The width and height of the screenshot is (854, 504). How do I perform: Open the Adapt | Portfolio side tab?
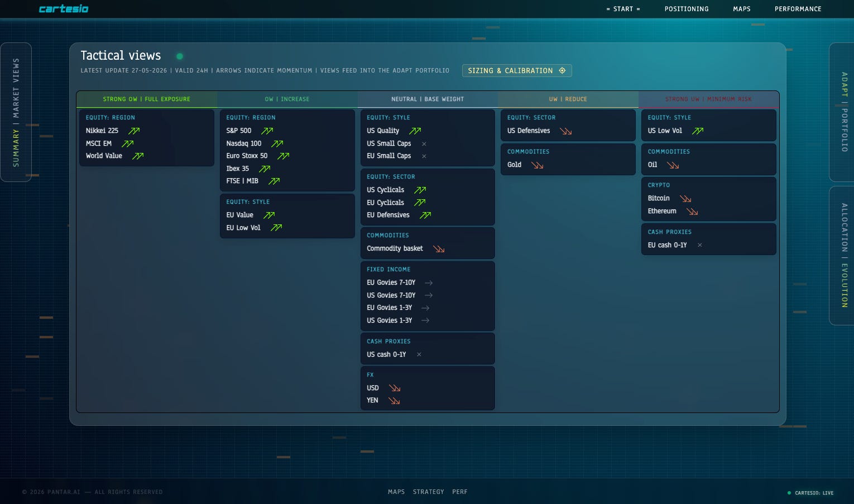tap(843, 112)
